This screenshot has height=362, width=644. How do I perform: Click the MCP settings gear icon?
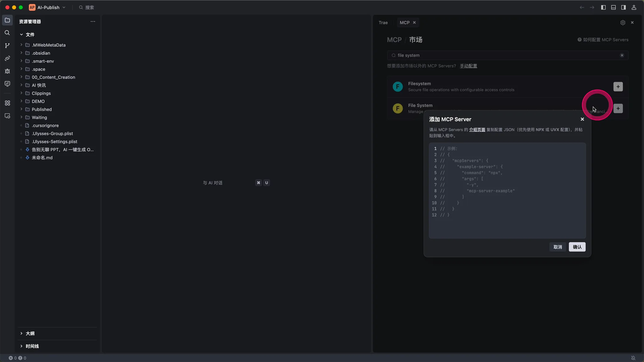point(623,23)
